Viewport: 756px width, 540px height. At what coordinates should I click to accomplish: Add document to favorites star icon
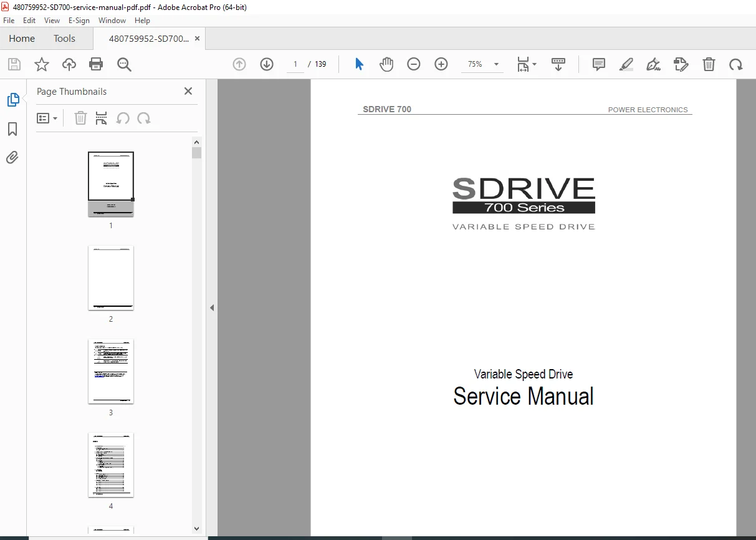[x=41, y=64]
